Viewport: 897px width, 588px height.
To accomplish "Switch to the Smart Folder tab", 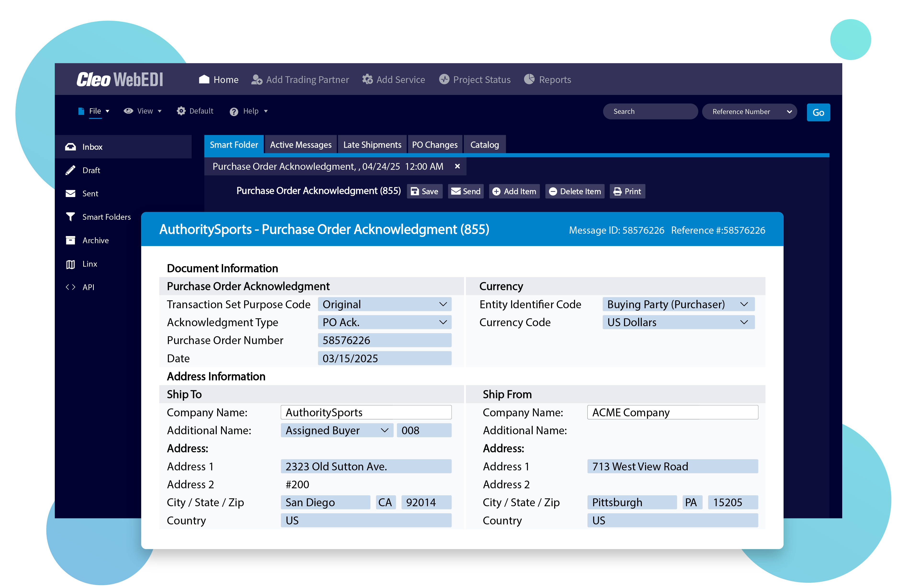I will pyautogui.click(x=234, y=145).
